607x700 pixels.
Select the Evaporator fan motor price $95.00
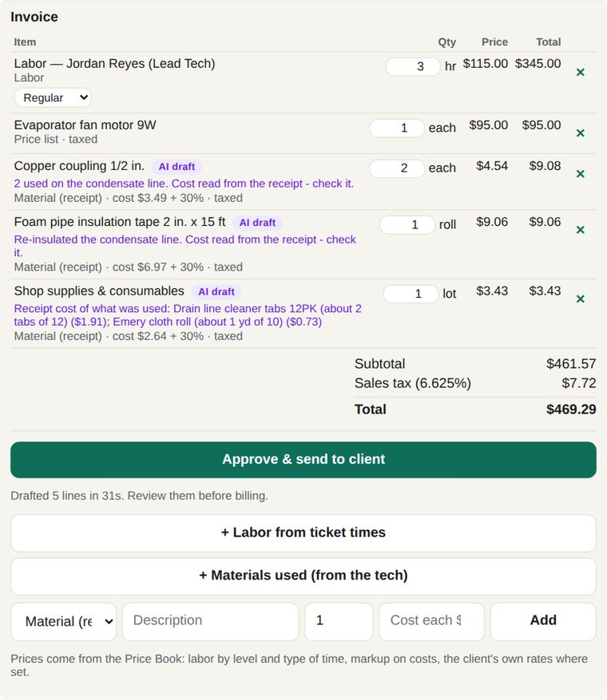(488, 125)
